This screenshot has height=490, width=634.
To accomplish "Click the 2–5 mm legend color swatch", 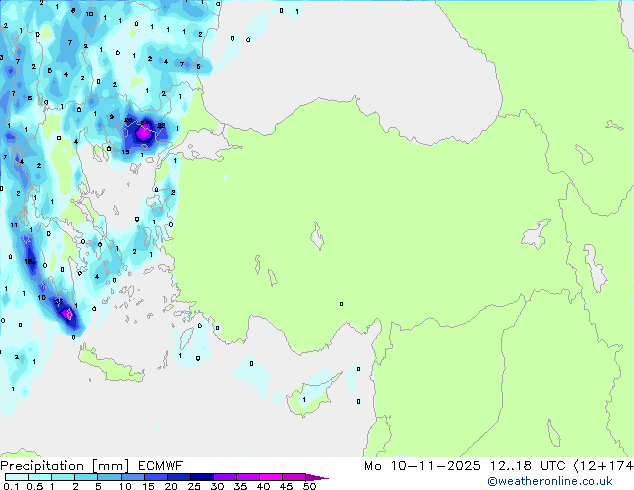I will 86,477.
